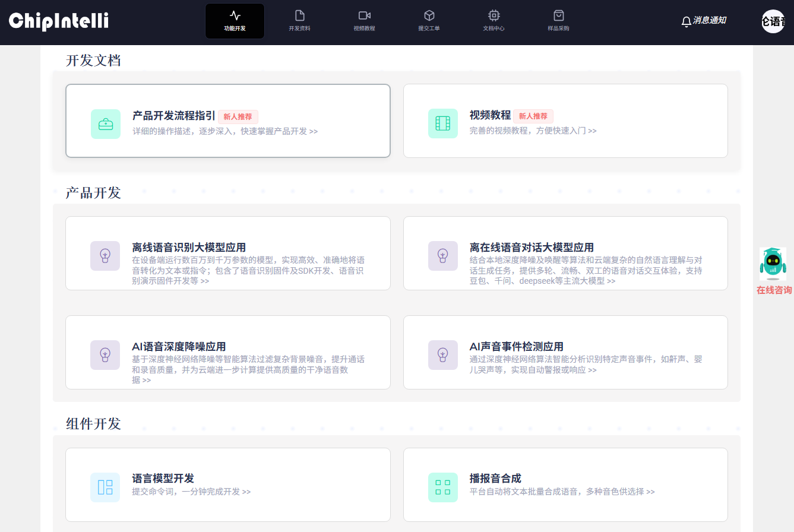The height and width of the screenshot is (532, 794).
Task: Click the lightbulb icon for AI声音事件检测应用
Action: pos(443,355)
